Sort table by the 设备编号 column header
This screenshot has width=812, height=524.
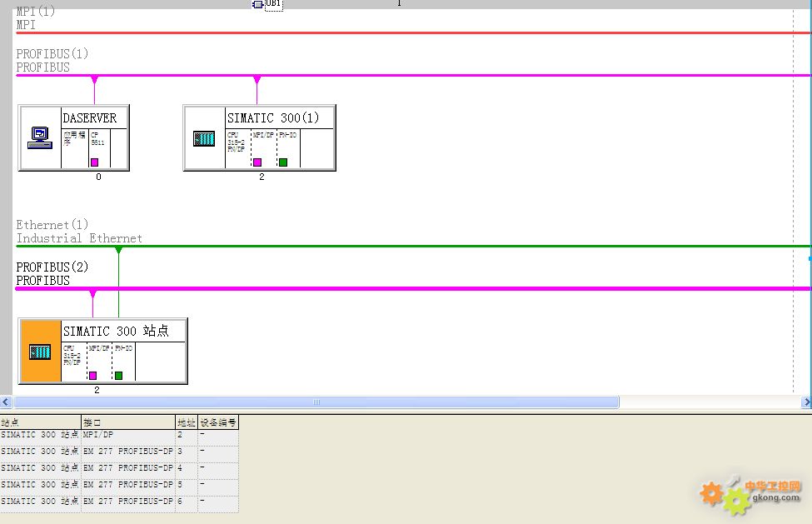click(x=218, y=422)
